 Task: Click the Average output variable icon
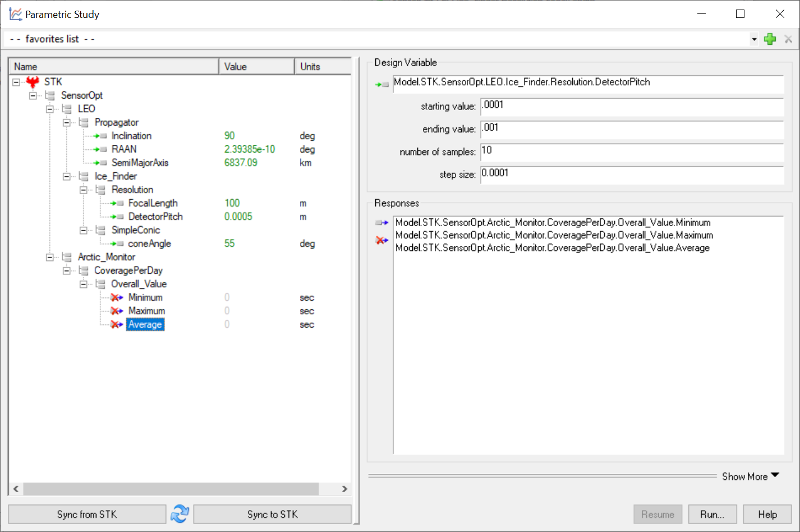(x=117, y=324)
